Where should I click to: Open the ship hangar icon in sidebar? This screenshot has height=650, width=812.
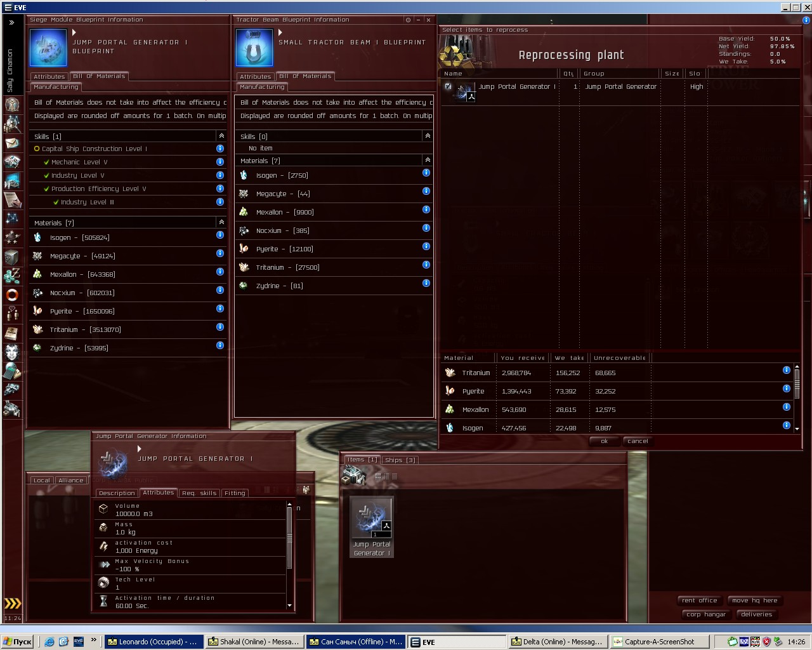tap(12, 390)
